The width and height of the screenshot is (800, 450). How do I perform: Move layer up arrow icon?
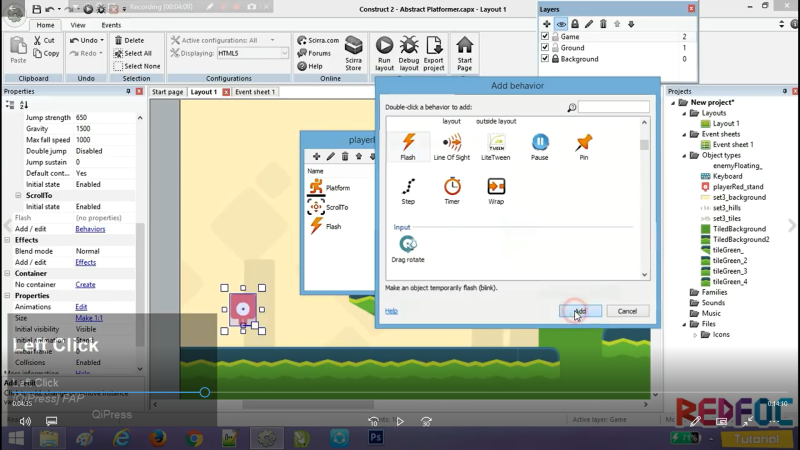[x=617, y=24]
